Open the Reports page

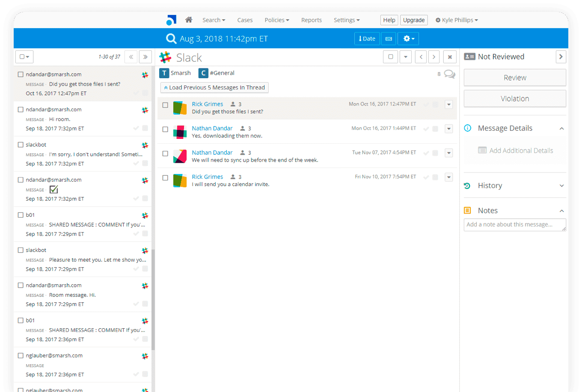(311, 20)
